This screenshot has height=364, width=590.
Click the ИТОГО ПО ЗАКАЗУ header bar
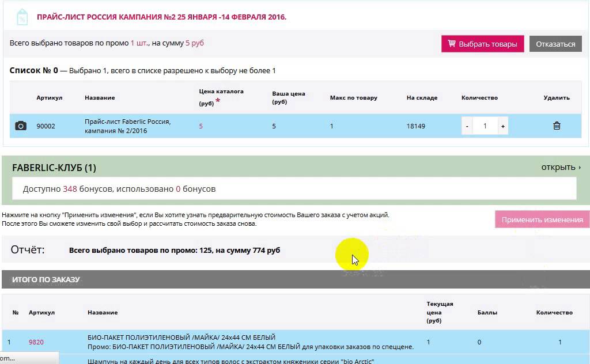296,279
